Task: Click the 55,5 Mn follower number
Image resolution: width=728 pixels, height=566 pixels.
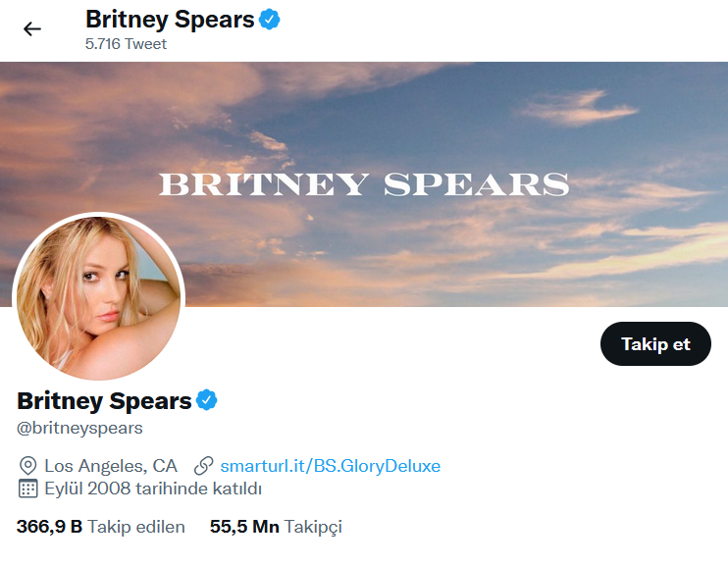Action: 244,527
